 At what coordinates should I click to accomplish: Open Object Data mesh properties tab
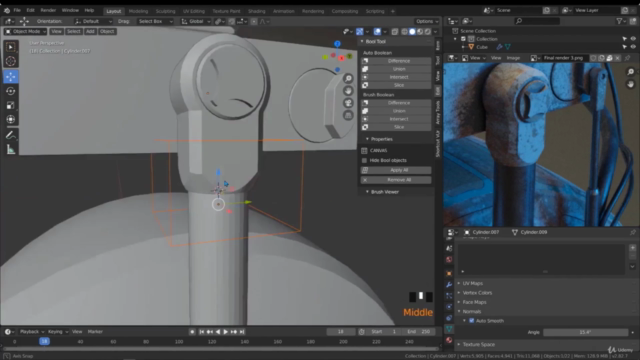[x=449, y=329]
